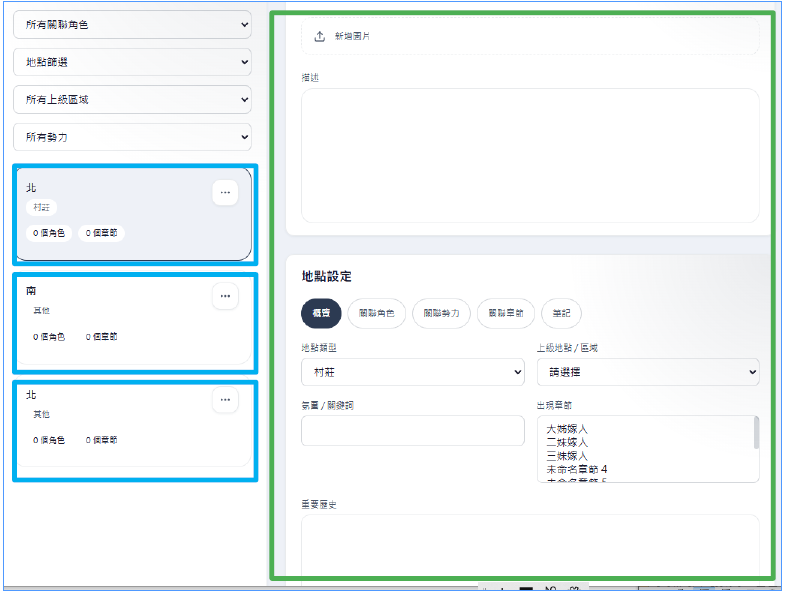Click the 新增圖片 upload button
Image resolution: width=786 pixels, height=592 pixels.
[530, 36]
